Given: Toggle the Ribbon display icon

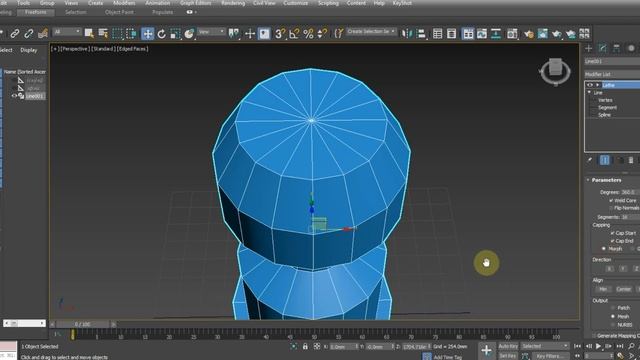Looking at the screenshot, I should tap(468, 33).
